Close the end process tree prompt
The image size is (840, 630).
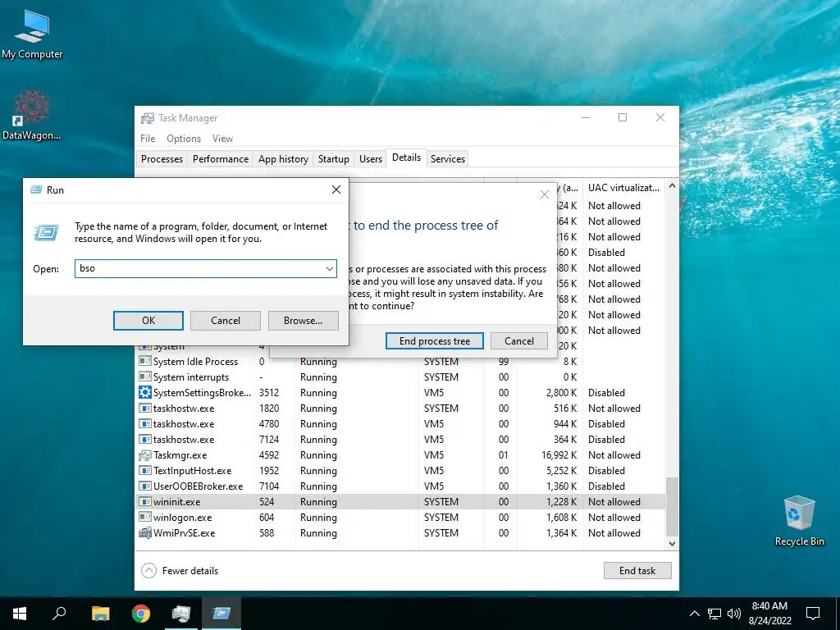tap(545, 194)
